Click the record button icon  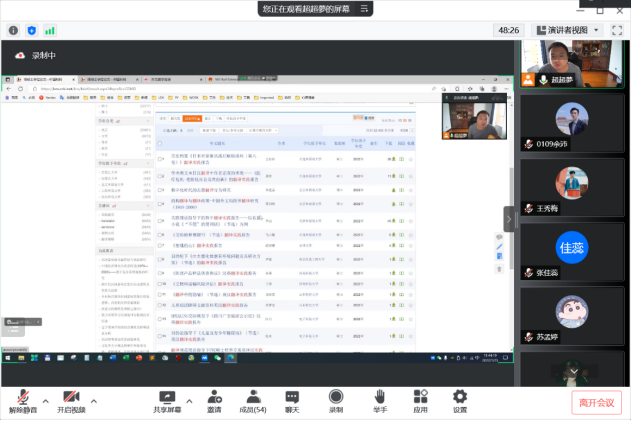pos(336,397)
